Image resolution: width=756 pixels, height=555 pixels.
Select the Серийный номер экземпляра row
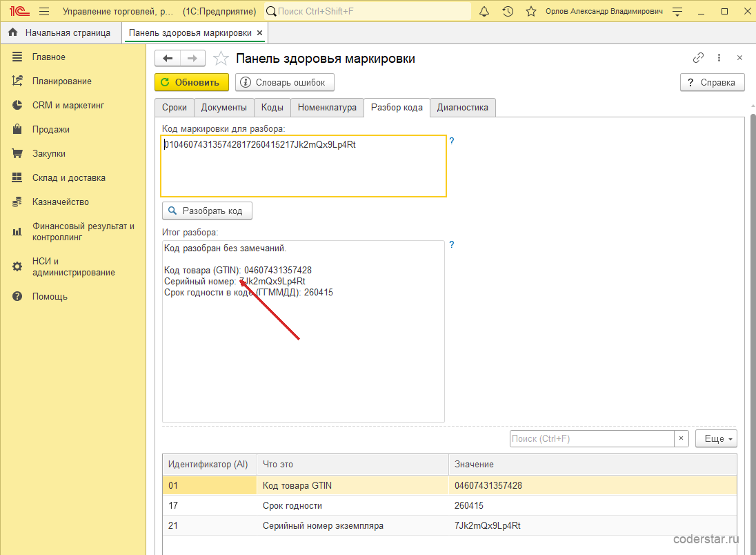449,525
